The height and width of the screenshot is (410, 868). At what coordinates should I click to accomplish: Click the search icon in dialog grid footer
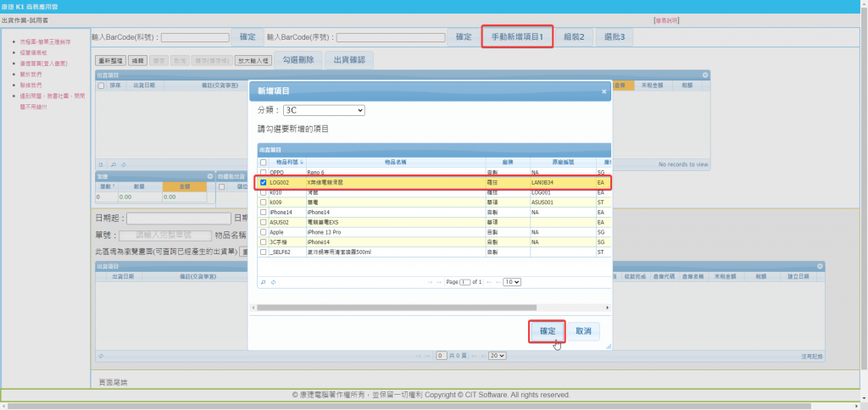[263, 281]
